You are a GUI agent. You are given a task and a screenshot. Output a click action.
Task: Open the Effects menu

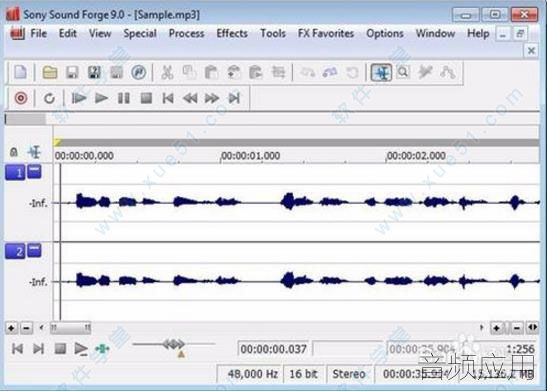pyautogui.click(x=232, y=33)
